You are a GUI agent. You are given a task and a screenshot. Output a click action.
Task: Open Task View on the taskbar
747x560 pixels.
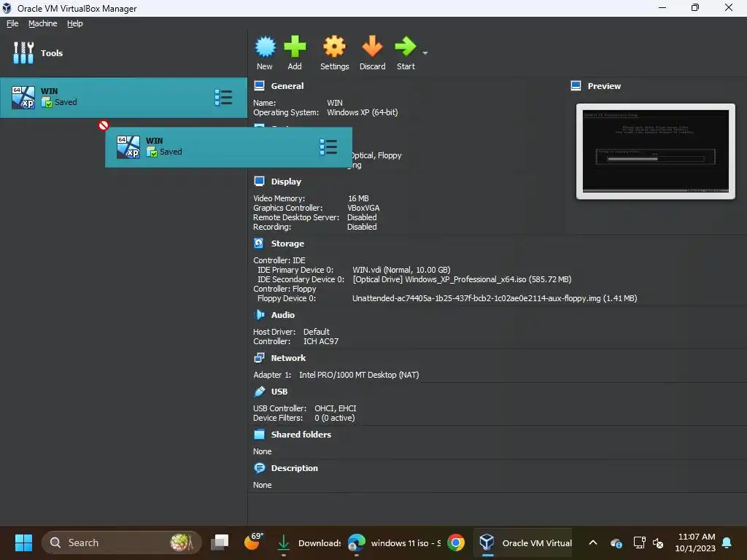click(x=220, y=542)
